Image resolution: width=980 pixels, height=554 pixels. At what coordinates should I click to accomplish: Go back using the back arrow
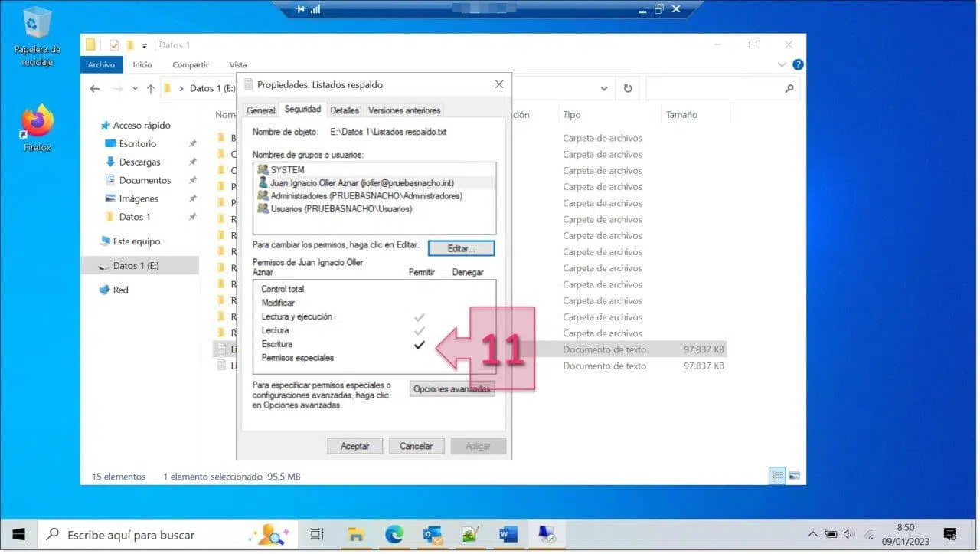click(x=95, y=89)
